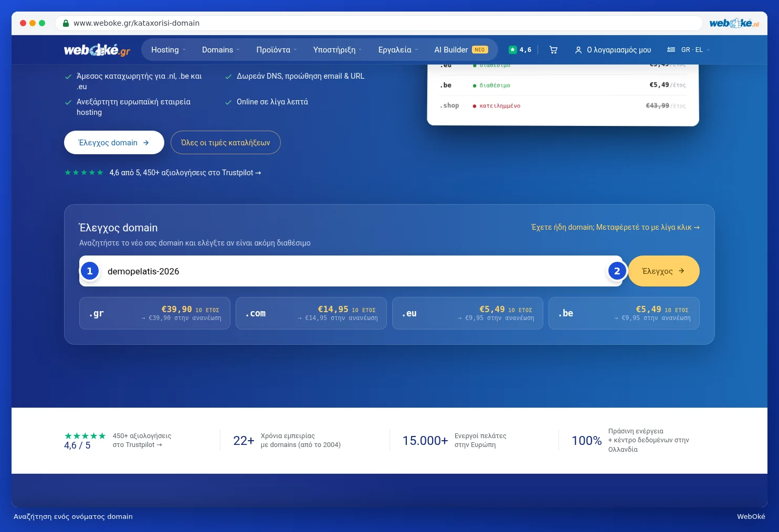Open the Εργαλεία dropdown menu
779x532 pixels.
pos(398,50)
